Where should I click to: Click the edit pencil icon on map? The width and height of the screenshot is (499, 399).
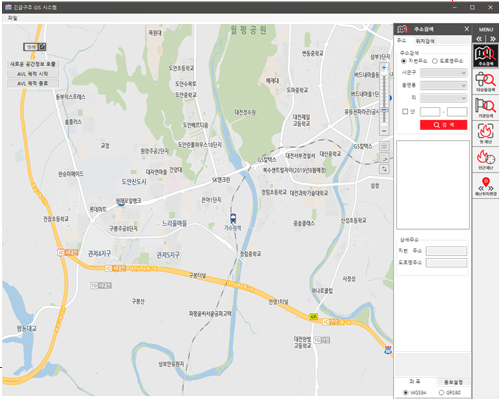[42, 47]
